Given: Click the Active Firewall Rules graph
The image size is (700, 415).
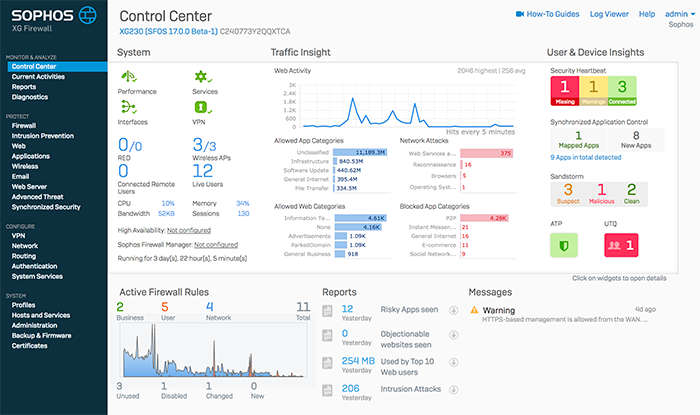Looking at the screenshot, I should coord(213,350).
